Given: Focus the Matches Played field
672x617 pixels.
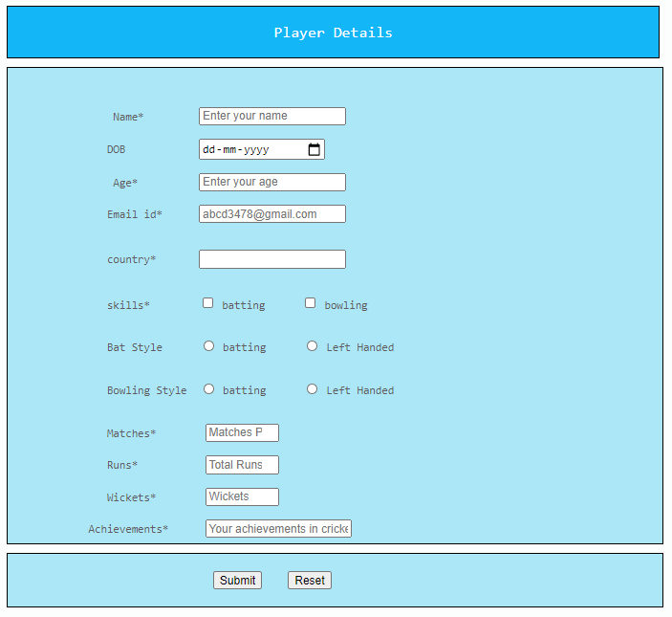Looking at the screenshot, I should point(242,432).
